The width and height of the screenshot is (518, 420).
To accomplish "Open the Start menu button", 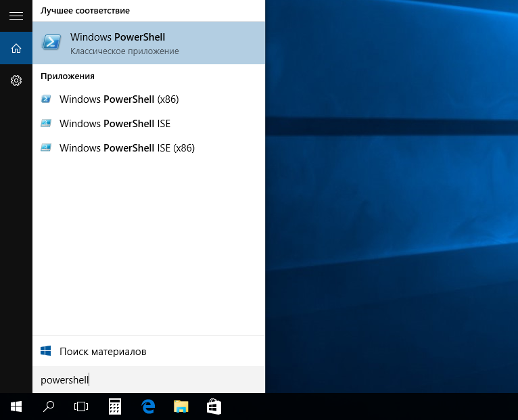I will pyautogui.click(x=16, y=406).
